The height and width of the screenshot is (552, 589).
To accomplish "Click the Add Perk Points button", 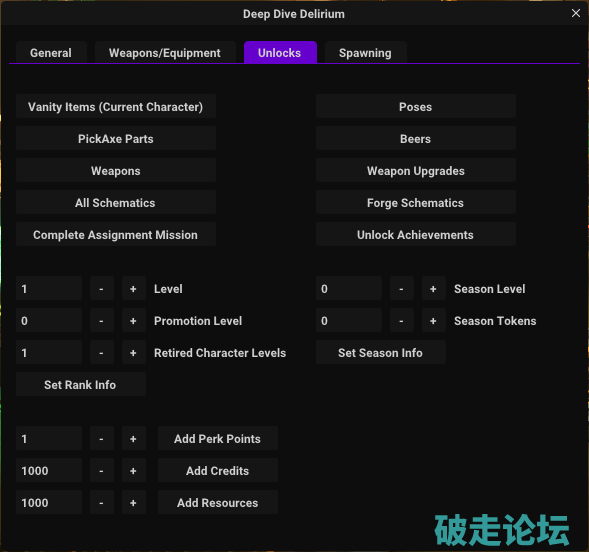I will click(217, 438).
